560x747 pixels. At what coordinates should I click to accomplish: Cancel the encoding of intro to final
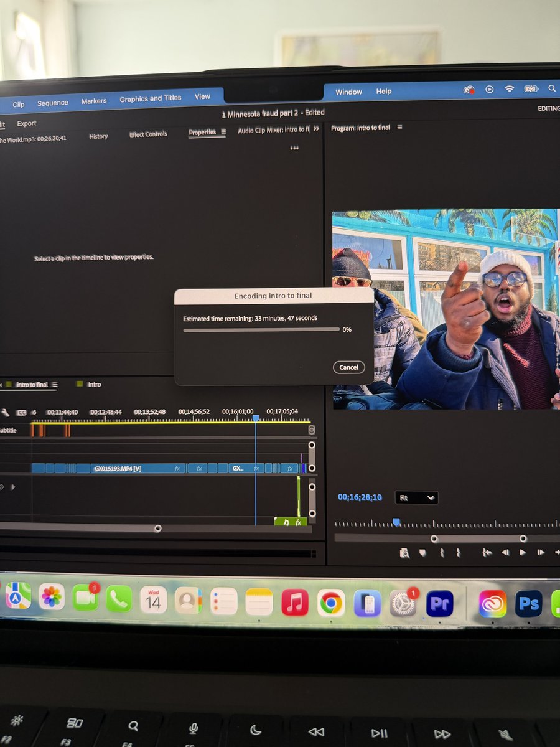[x=349, y=367]
